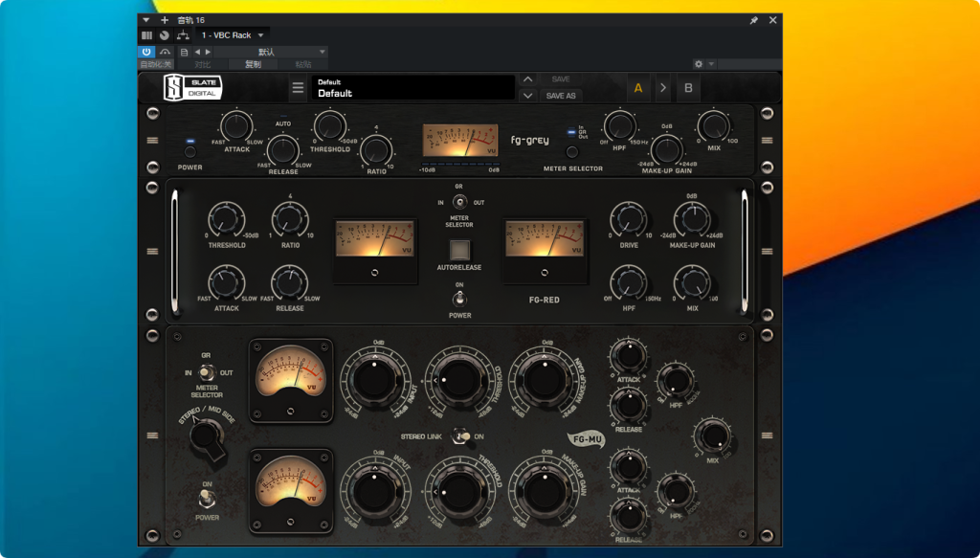Click the FG-Red THRESHOLD knob
980x558 pixels.
(x=226, y=219)
